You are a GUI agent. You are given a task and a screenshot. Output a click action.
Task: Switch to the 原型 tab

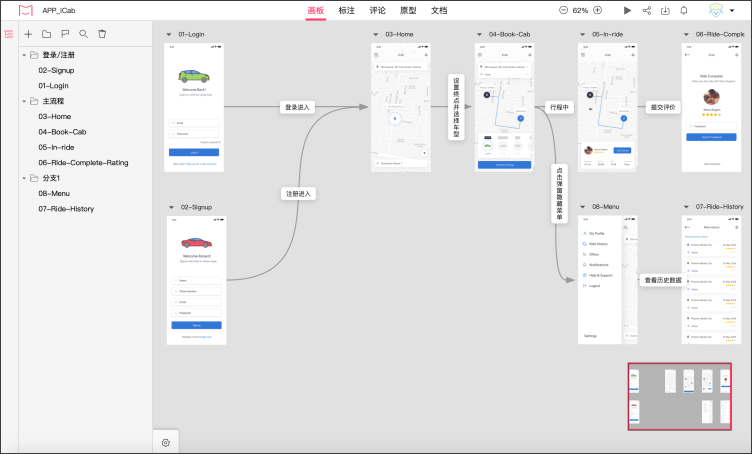click(x=408, y=10)
